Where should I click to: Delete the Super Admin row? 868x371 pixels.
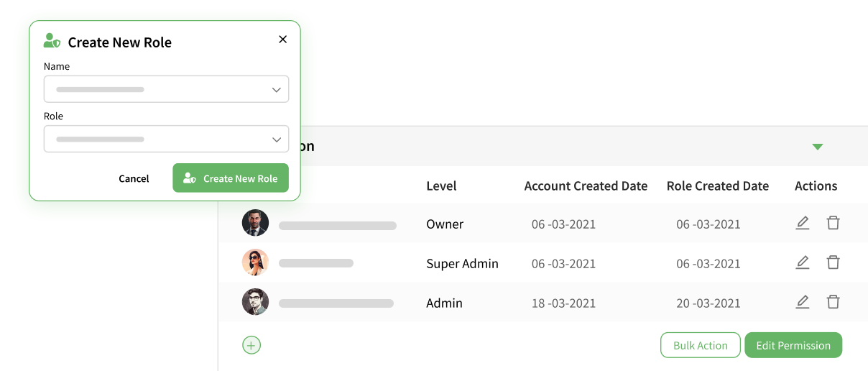coord(833,262)
